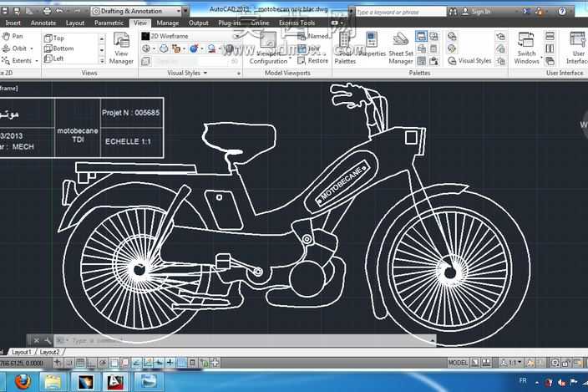Viewport: 588px width, 392px height.
Task: Open the Manage ribbon tab
Action: [168, 23]
